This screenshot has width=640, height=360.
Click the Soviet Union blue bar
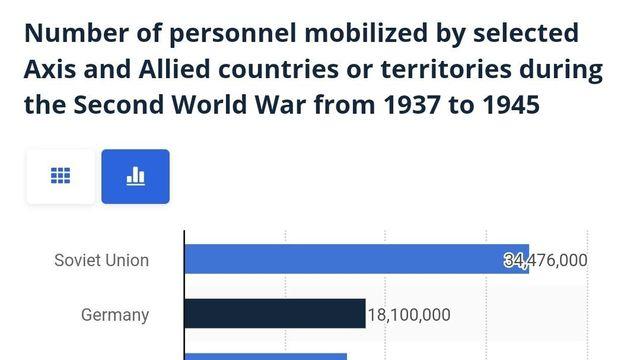[357, 259]
